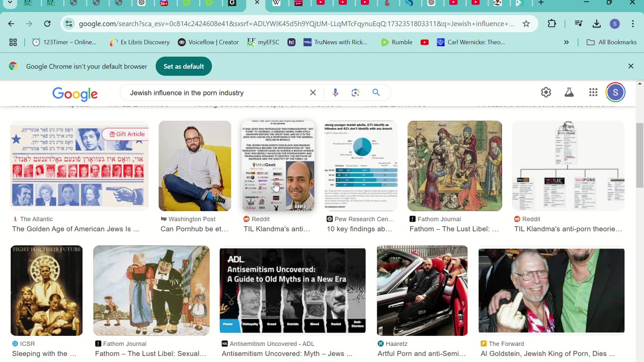The image size is (644, 362).
Task: Open 'Can Pornhub be et...' result title
Action: (194, 229)
